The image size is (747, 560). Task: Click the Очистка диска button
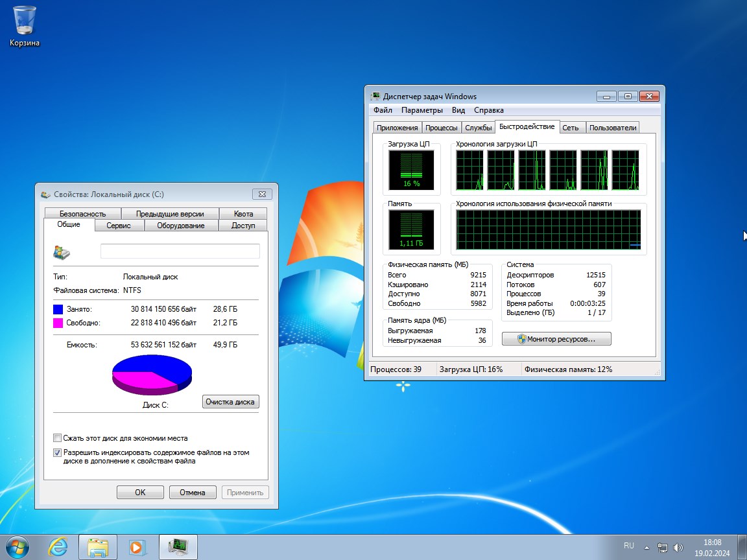230,402
